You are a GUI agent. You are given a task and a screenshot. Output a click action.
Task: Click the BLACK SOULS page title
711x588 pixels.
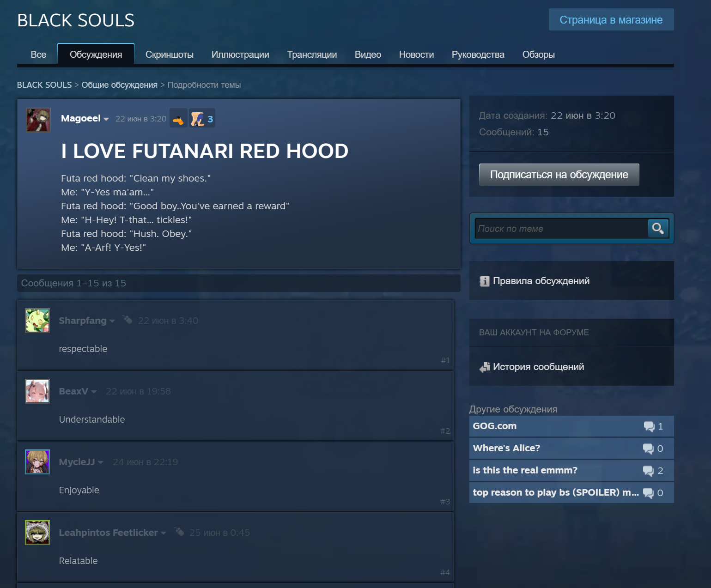click(76, 20)
